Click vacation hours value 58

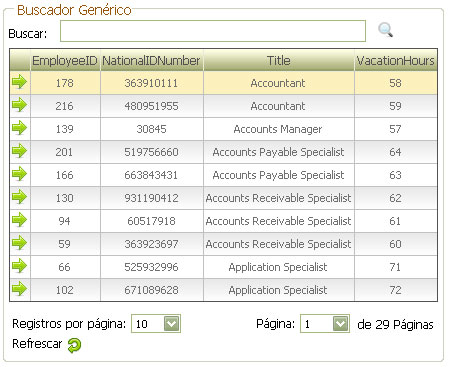(395, 83)
